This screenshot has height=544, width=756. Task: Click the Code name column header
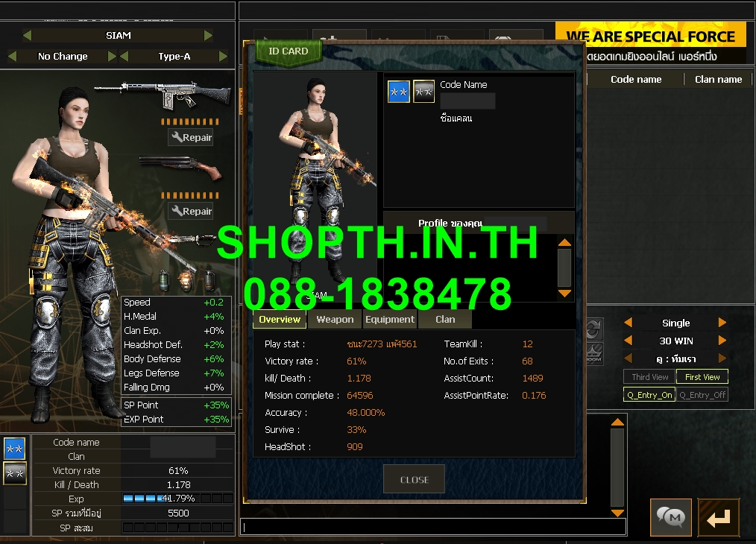pos(636,80)
